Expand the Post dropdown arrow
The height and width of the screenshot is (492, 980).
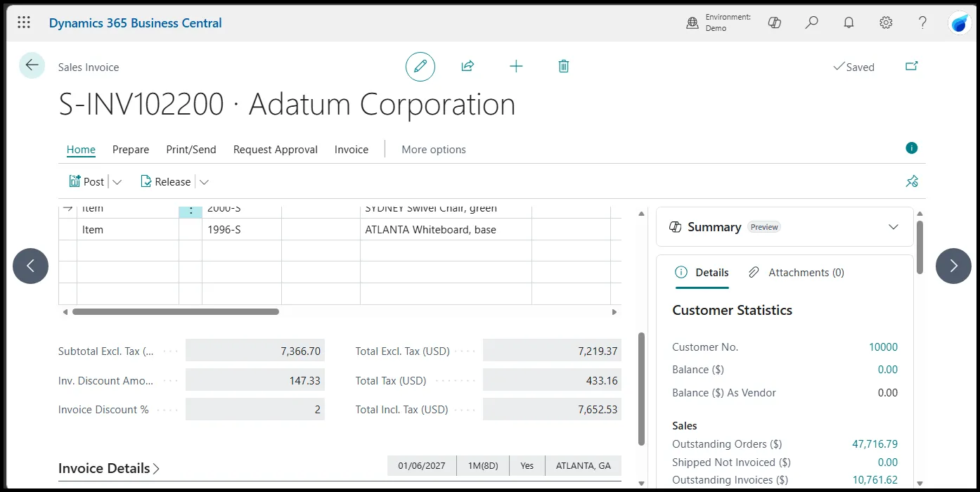pyautogui.click(x=117, y=182)
